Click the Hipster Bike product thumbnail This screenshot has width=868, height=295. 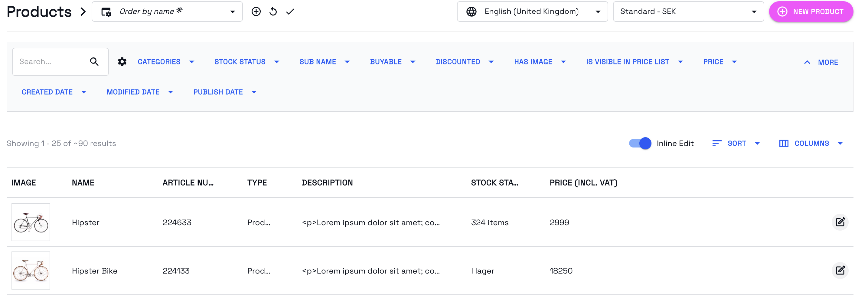(31, 271)
